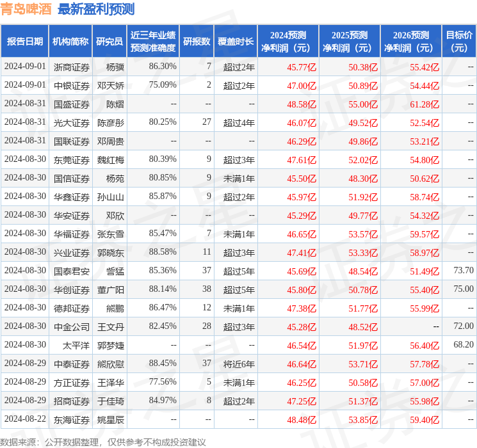Click analyst name 孙山山
The width and height of the screenshot is (477, 448).
click(x=110, y=197)
